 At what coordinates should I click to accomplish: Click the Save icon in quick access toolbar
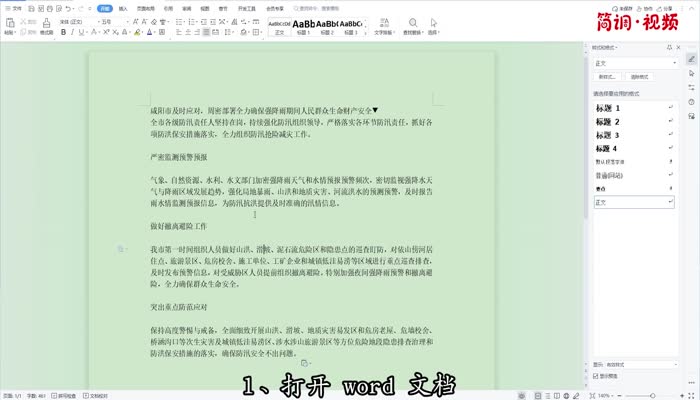[31, 8]
